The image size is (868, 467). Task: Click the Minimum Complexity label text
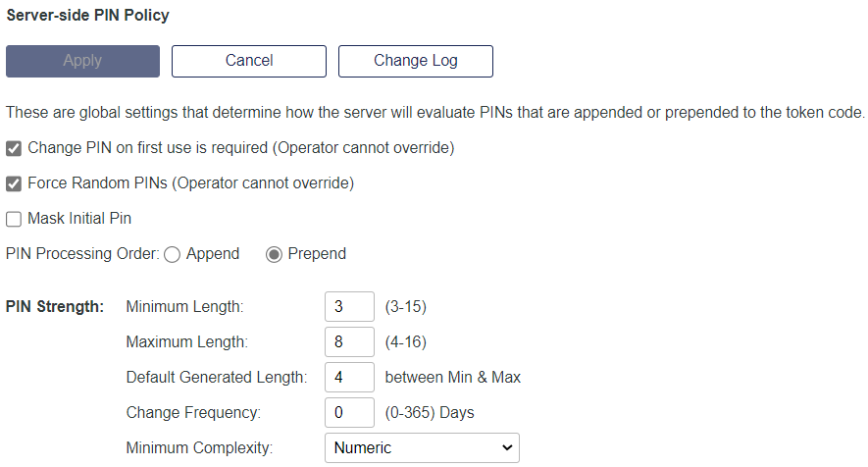tap(199, 448)
